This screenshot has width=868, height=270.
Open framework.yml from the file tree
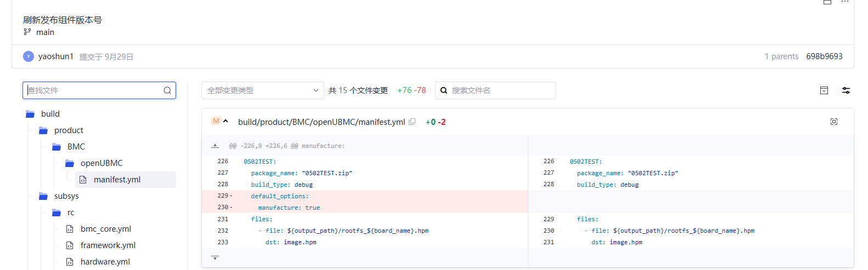coord(108,245)
